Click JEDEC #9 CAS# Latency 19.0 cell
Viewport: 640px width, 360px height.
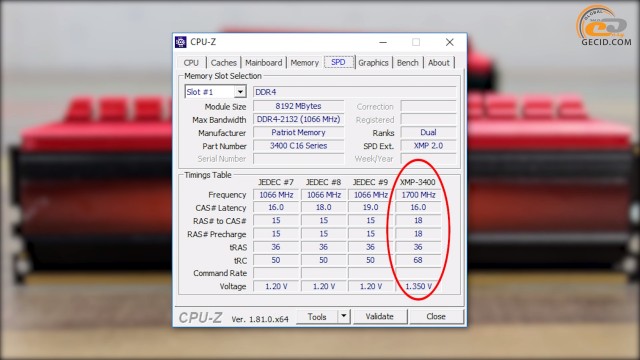click(370, 207)
